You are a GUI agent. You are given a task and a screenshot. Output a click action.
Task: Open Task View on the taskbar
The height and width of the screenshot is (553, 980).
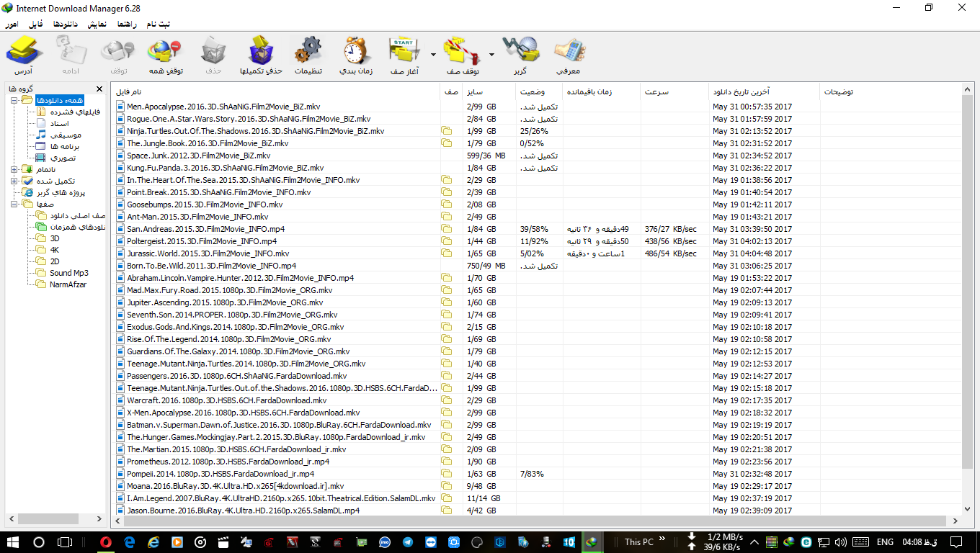point(64,541)
